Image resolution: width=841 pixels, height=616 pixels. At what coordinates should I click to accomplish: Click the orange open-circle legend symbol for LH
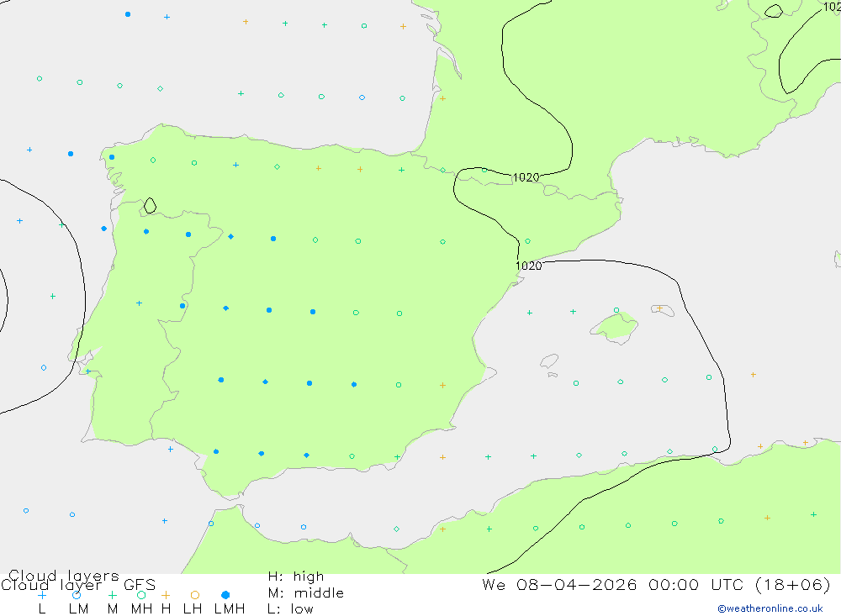click(x=195, y=595)
